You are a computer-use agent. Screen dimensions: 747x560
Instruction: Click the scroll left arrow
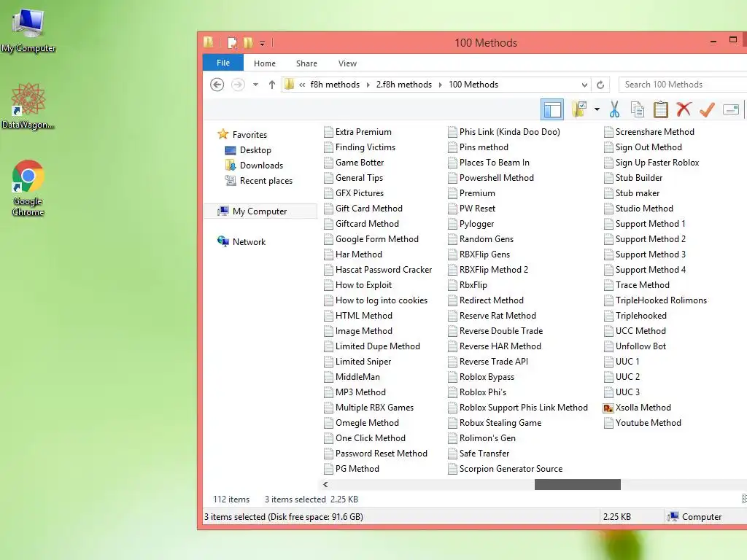coord(325,484)
